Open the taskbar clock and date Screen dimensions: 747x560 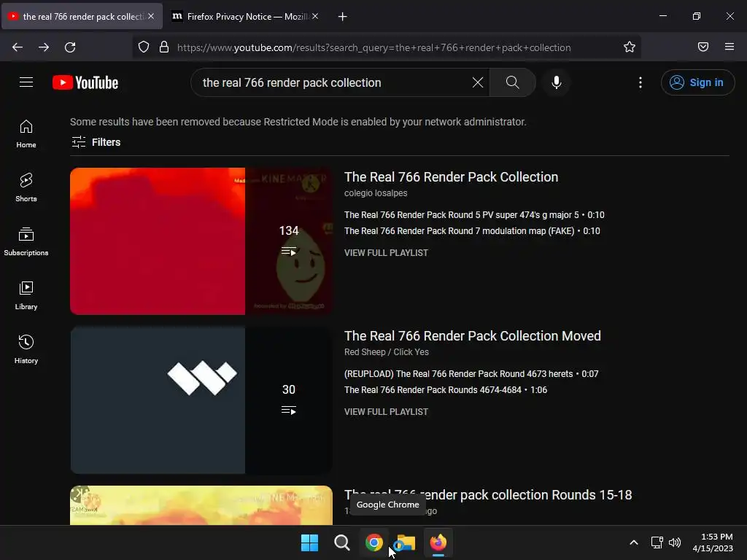point(713,542)
